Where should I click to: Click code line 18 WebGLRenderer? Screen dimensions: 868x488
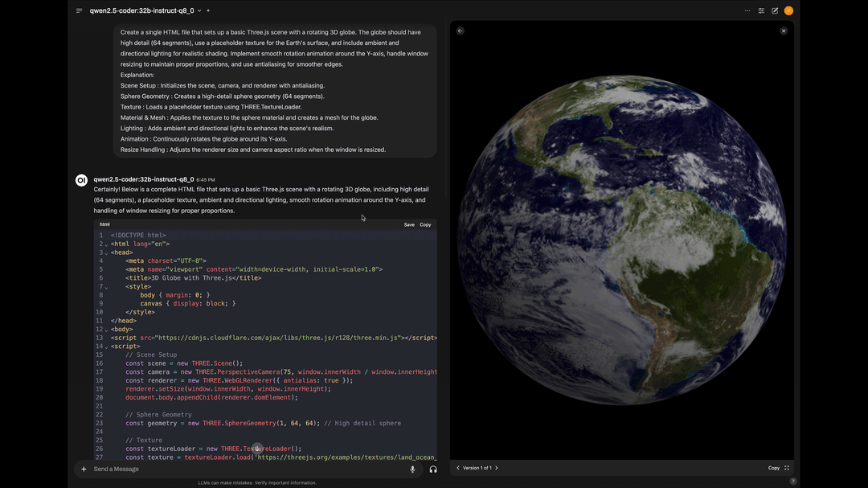239,380
